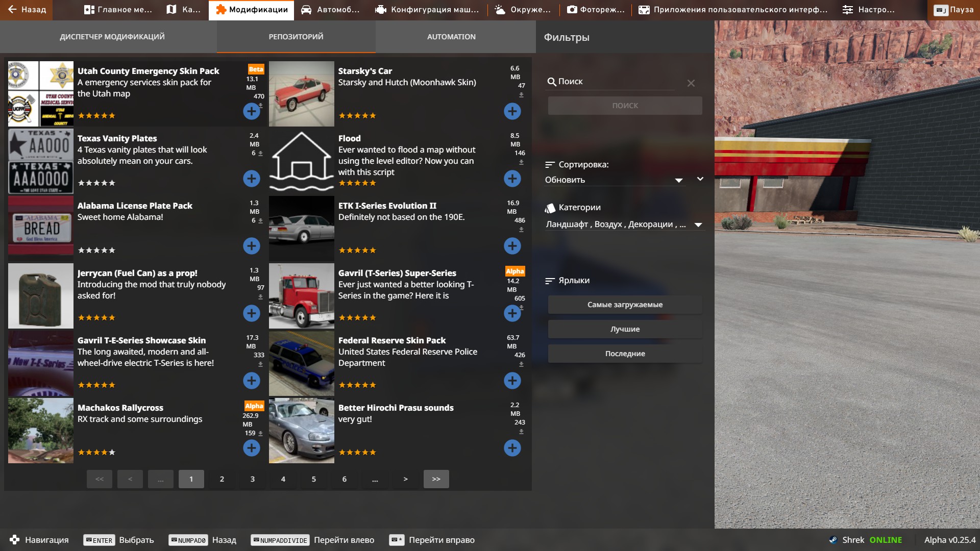
Task: Click plus icon for Texas Vanity Plates
Action: tap(251, 179)
